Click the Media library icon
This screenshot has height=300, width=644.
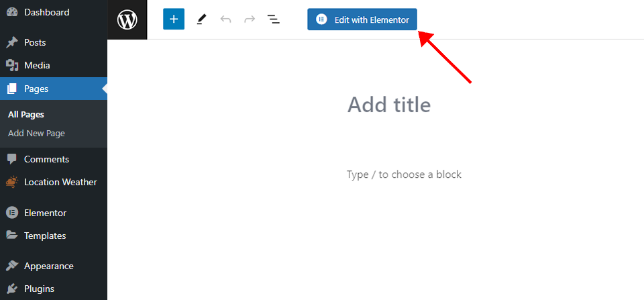pos(12,66)
